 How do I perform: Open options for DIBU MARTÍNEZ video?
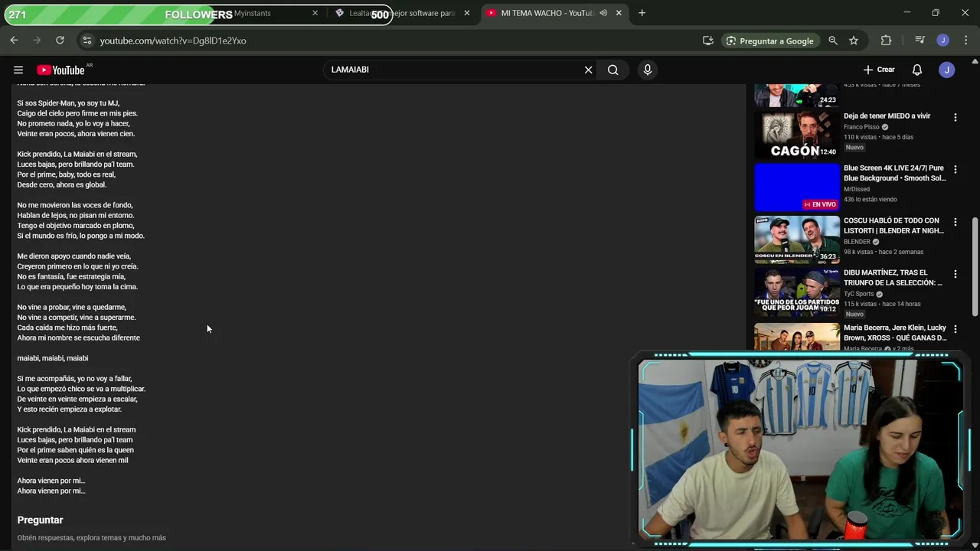coord(955,274)
